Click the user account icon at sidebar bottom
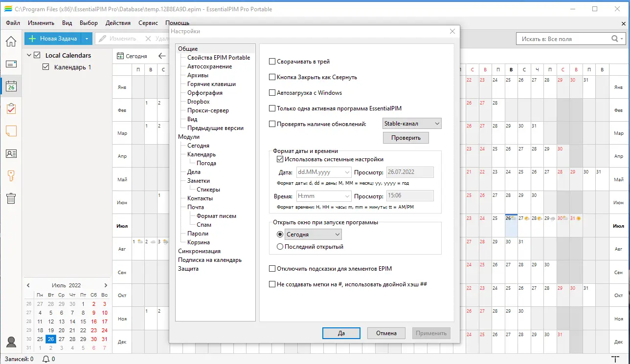Screen dimensions: 630x364 [11, 342]
